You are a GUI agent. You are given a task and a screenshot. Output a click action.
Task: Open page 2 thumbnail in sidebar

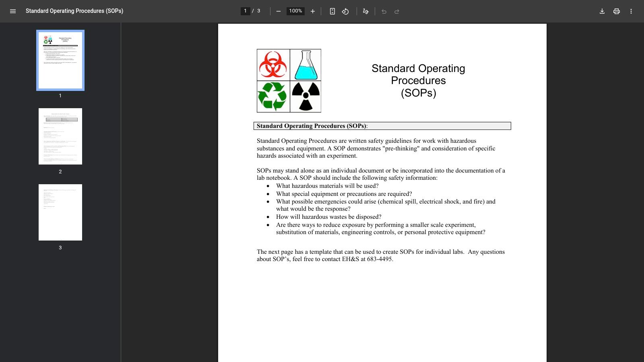tap(60, 136)
